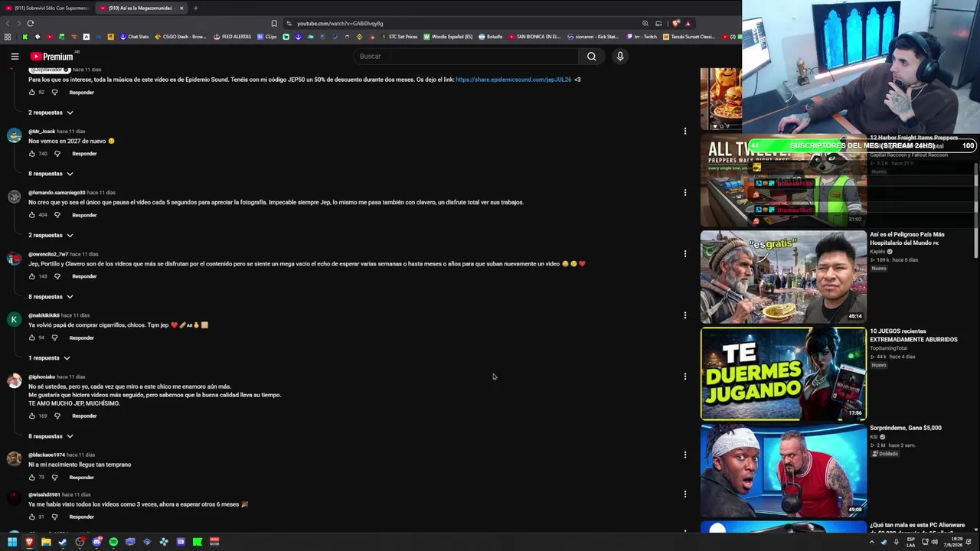
Task: Dislike the comment by @Mr_Joack
Action: [x=57, y=154]
